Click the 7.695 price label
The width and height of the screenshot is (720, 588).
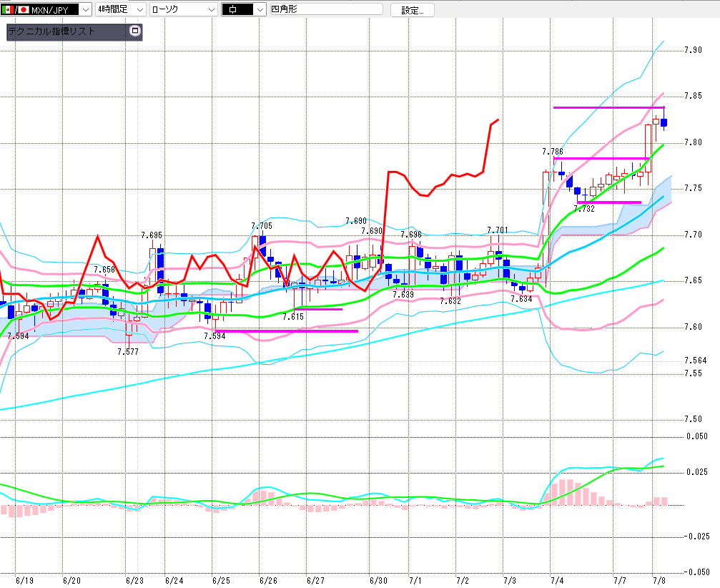point(152,235)
